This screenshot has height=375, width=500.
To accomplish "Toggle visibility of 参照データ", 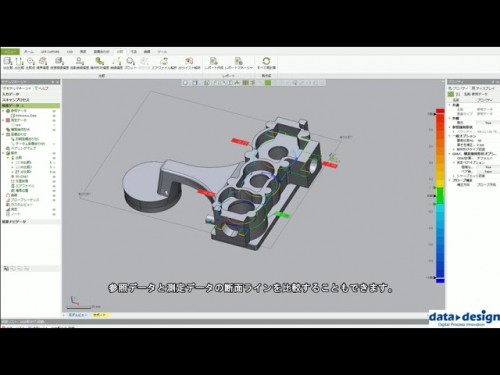I will click(54, 111).
